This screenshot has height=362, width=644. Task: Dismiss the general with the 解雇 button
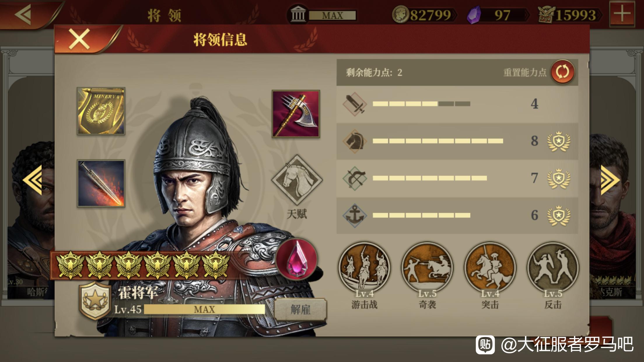[300, 309]
